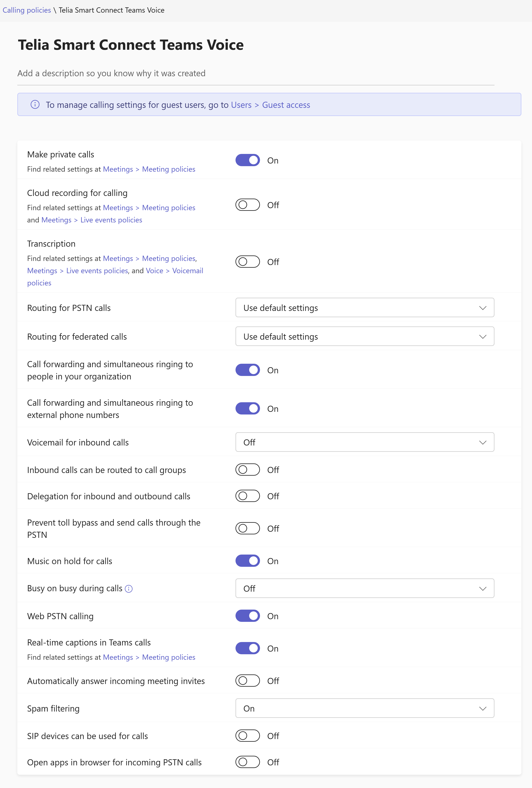This screenshot has width=532, height=788.
Task: Click the info icon in guest users banner
Action: pos(35,104)
